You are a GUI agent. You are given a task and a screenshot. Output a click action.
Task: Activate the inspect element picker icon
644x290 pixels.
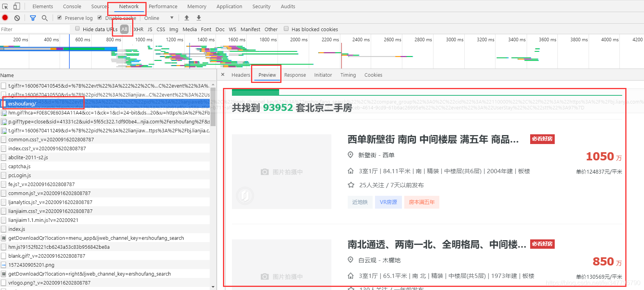(5, 6)
